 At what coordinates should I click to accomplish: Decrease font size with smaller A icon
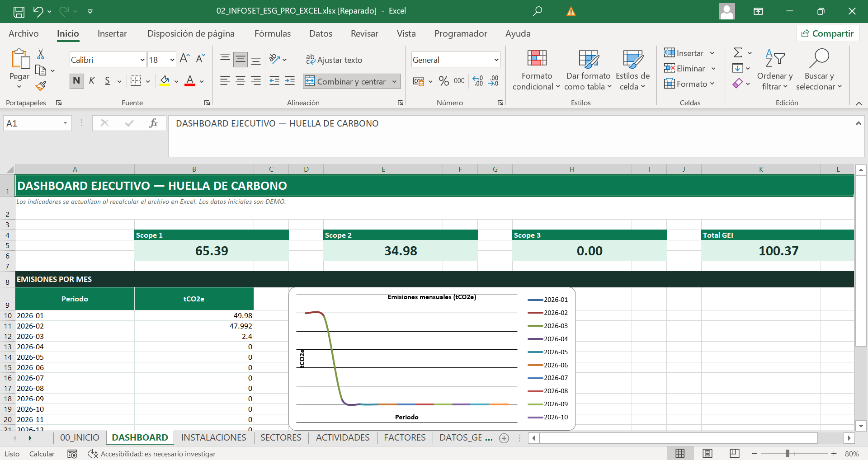pyautogui.click(x=200, y=58)
